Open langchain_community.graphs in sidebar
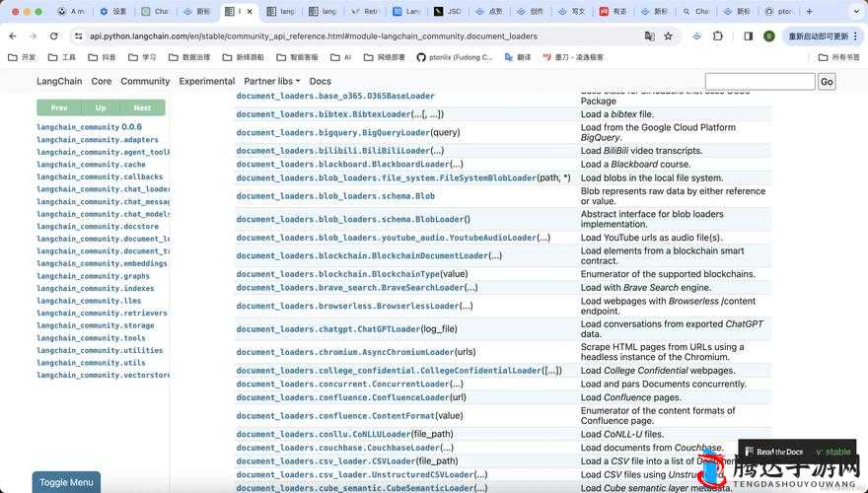Viewport: 868px width, 493px height. (93, 276)
